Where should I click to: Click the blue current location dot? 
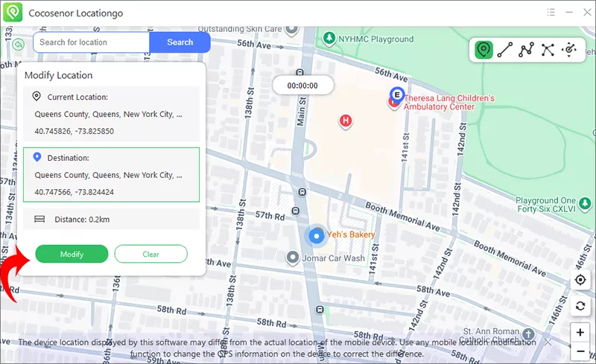pos(316,236)
